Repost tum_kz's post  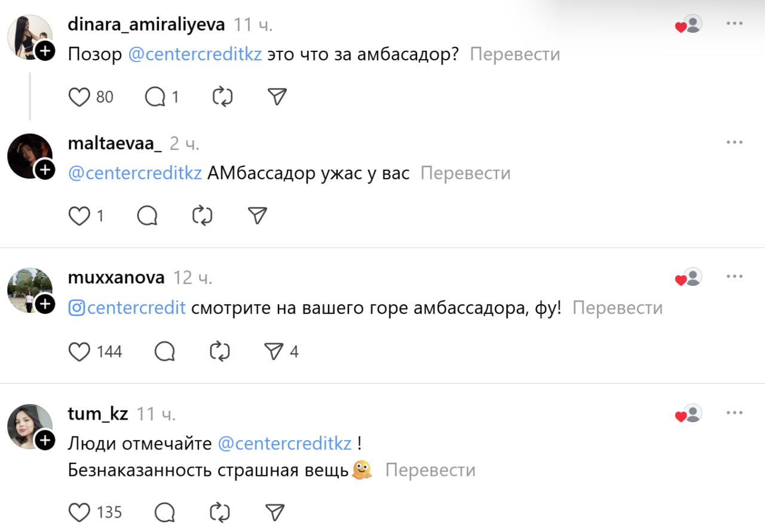[220, 512]
